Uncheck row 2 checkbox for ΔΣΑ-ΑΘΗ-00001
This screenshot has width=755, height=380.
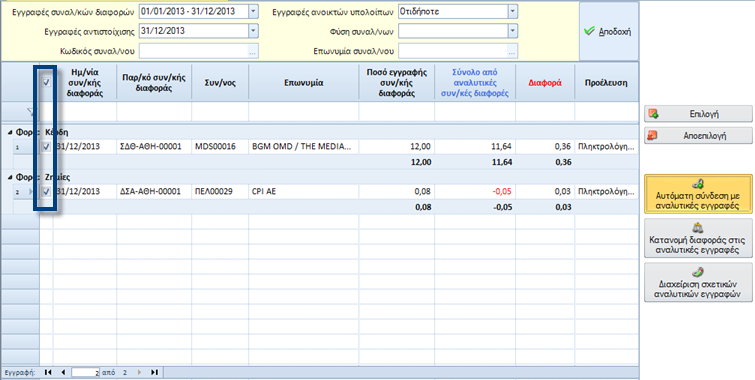[x=46, y=192]
